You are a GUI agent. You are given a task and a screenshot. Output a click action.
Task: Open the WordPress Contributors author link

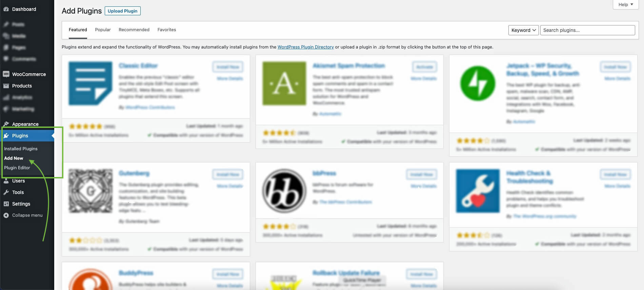coord(150,108)
